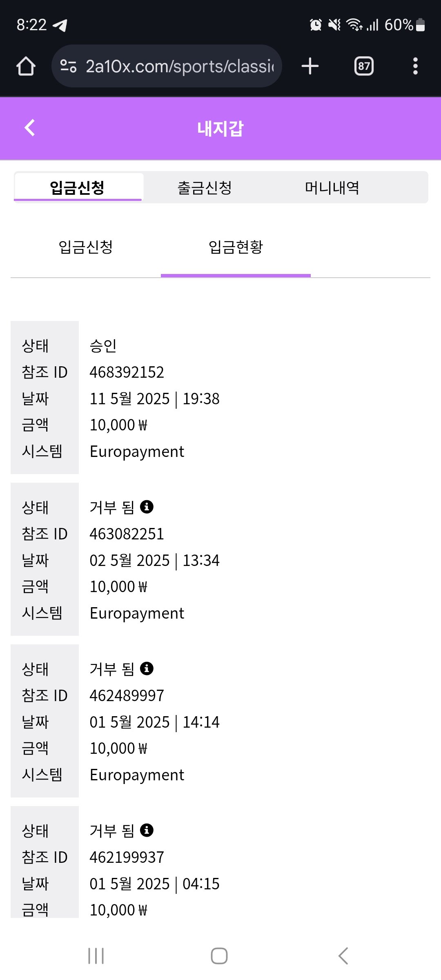Image resolution: width=441 pixels, height=980 pixels.
Task: Show rejection info for deposit 463082251
Action: pyautogui.click(x=147, y=507)
